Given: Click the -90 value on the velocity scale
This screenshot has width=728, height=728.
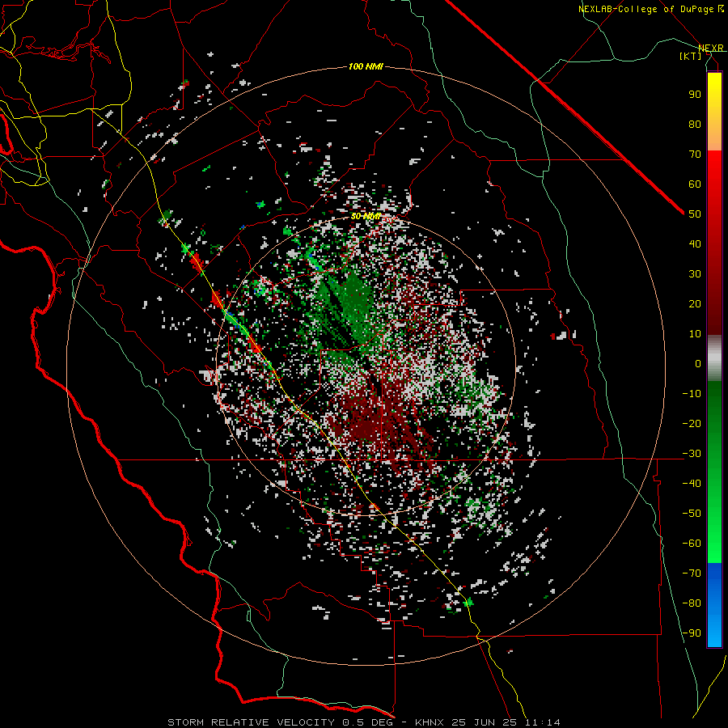Looking at the screenshot, I should point(692,633).
